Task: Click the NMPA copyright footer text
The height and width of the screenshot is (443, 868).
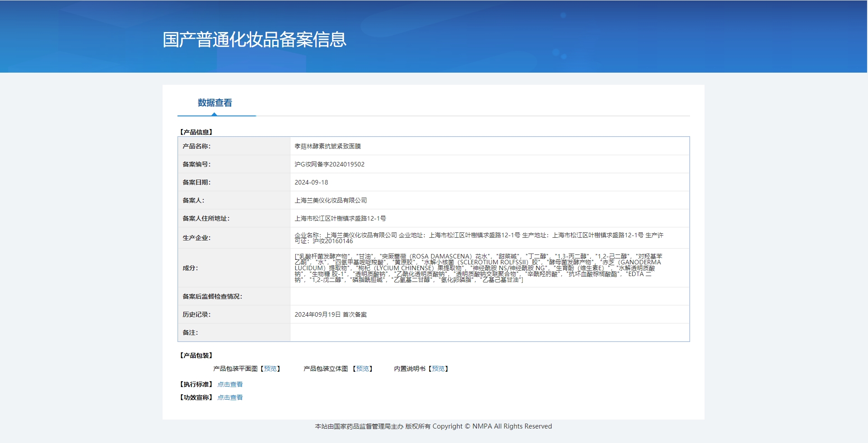Action: (x=433, y=426)
